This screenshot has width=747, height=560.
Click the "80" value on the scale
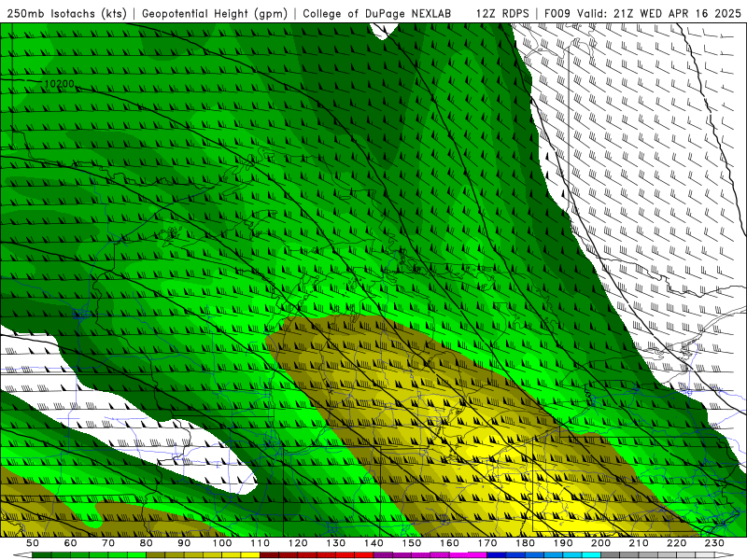pyautogui.click(x=147, y=543)
